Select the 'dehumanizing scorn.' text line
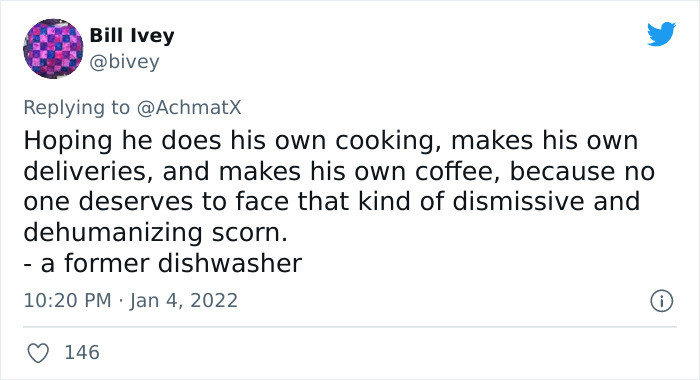Viewport: 700px width, 380px height. [x=155, y=233]
